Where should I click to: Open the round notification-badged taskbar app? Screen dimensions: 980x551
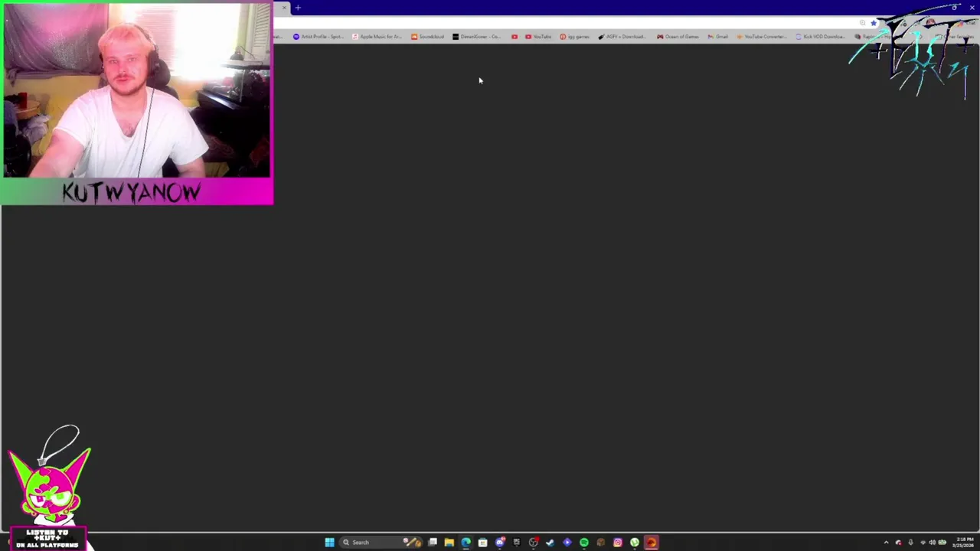click(534, 543)
